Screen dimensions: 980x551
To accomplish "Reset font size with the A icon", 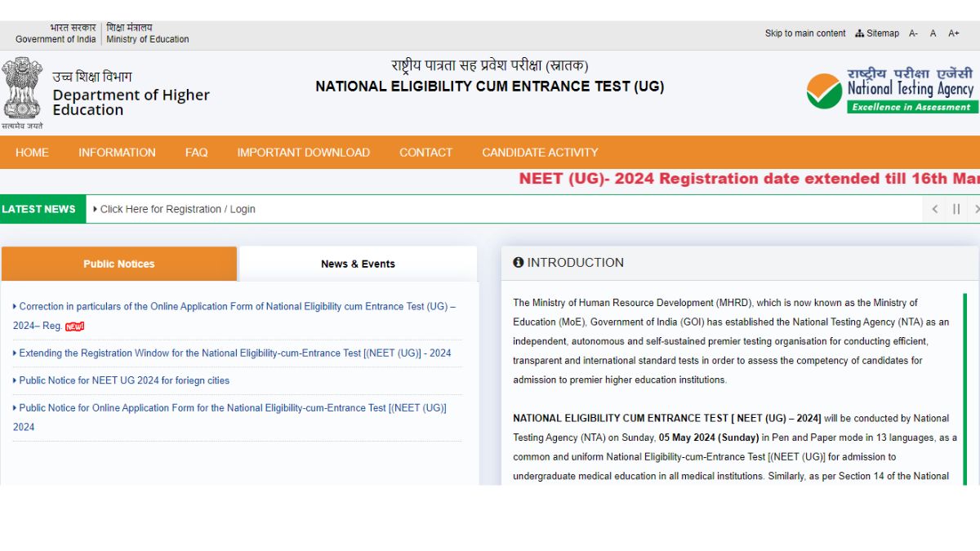I will pos(933,33).
